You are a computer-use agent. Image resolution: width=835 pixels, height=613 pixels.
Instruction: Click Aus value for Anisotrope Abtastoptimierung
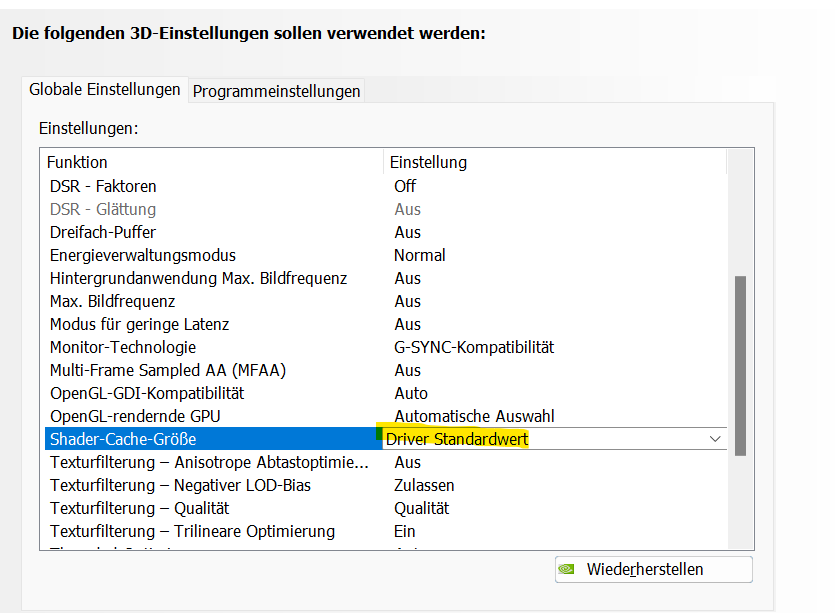tap(407, 462)
